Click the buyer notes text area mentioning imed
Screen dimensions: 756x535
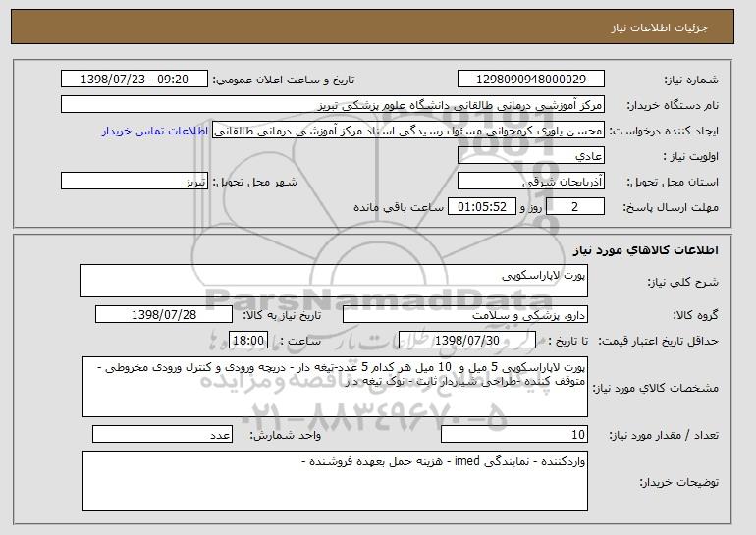click(x=335, y=481)
